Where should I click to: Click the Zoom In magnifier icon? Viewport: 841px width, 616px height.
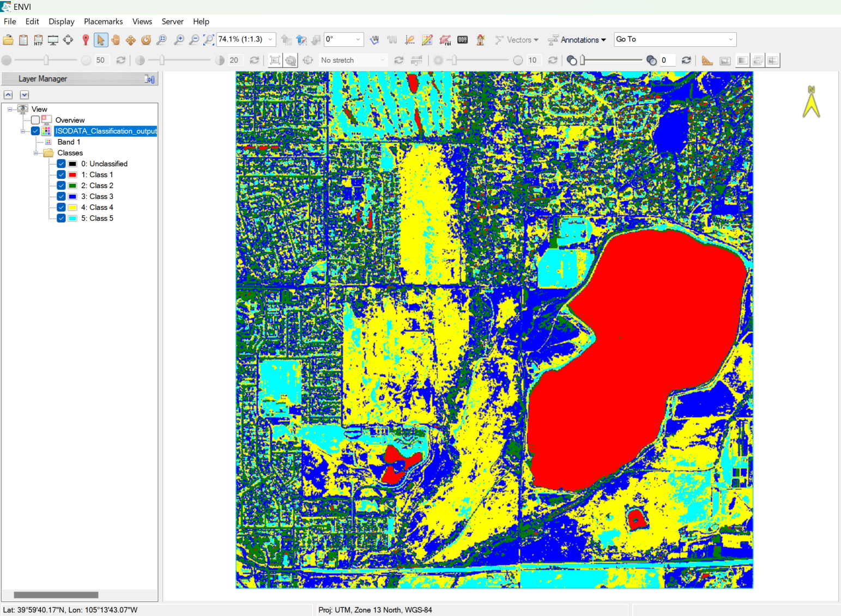click(x=178, y=40)
